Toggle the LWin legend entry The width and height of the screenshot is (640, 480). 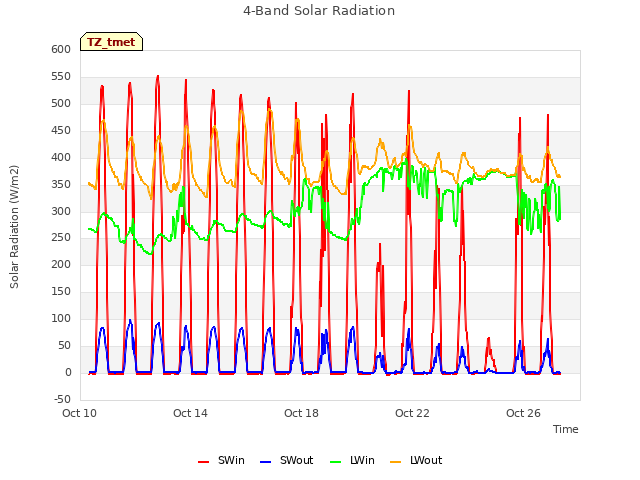[352, 460]
